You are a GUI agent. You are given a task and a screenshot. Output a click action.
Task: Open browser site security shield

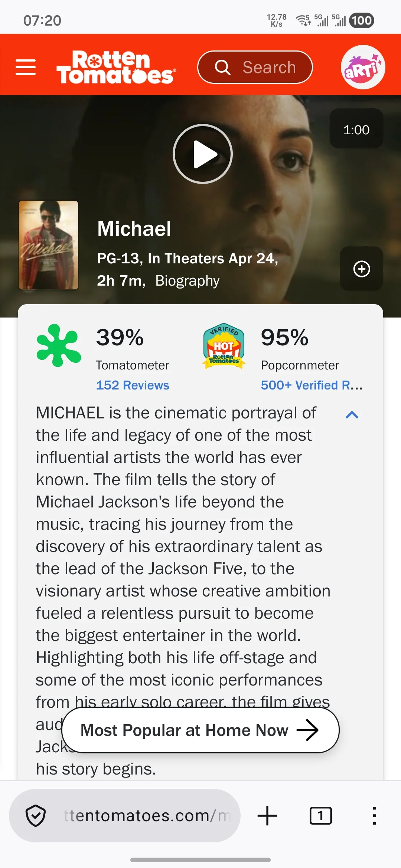36,816
